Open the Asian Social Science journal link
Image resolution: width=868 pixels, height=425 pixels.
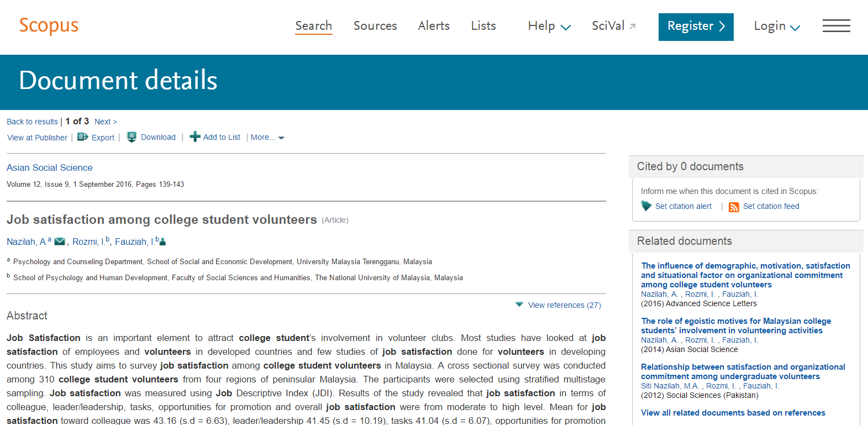(x=50, y=167)
